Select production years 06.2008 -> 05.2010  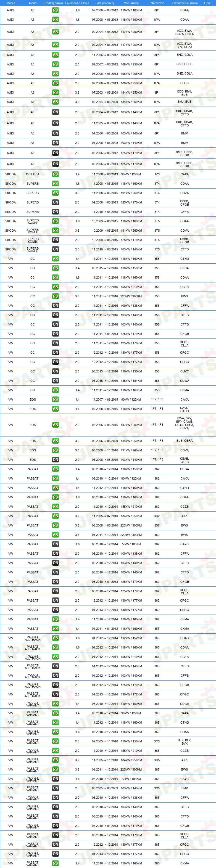click(x=105, y=525)
